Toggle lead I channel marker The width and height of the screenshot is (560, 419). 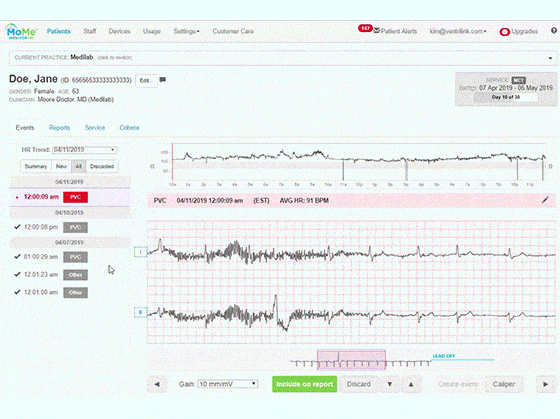click(x=140, y=252)
